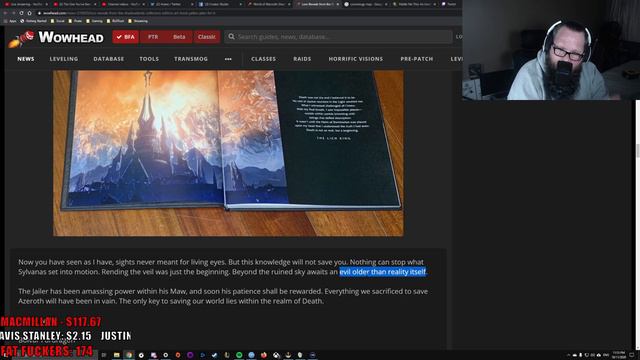
Task: Open the Transmog menu
Action: tap(191, 59)
